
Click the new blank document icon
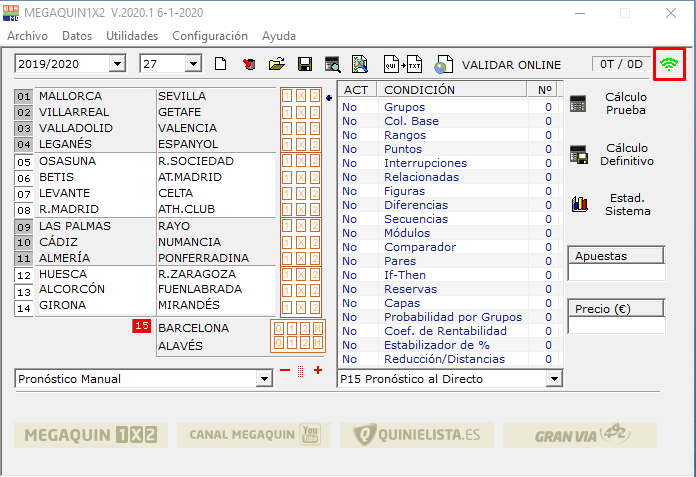pyautogui.click(x=221, y=64)
